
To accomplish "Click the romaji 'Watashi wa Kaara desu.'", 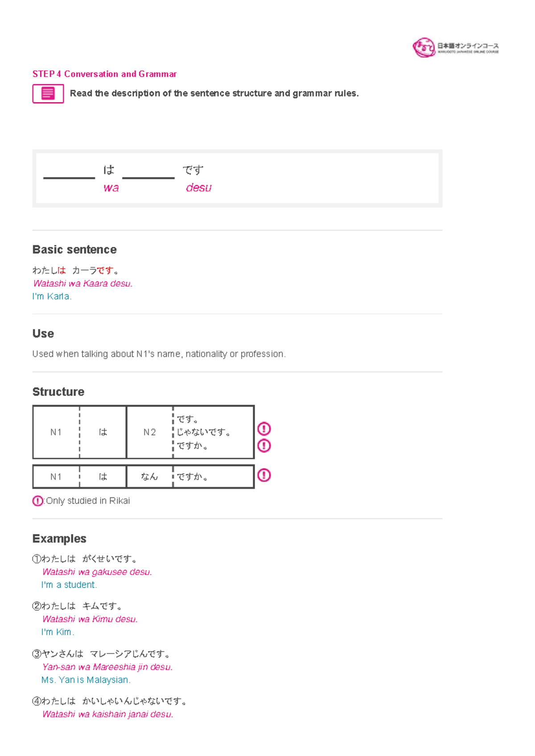I will (83, 283).
